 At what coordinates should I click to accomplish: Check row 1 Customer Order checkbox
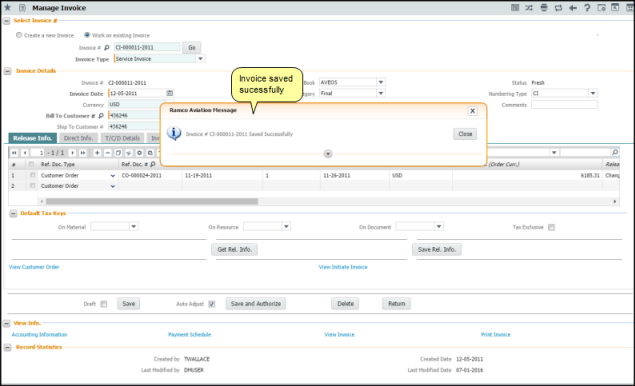pos(32,175)
